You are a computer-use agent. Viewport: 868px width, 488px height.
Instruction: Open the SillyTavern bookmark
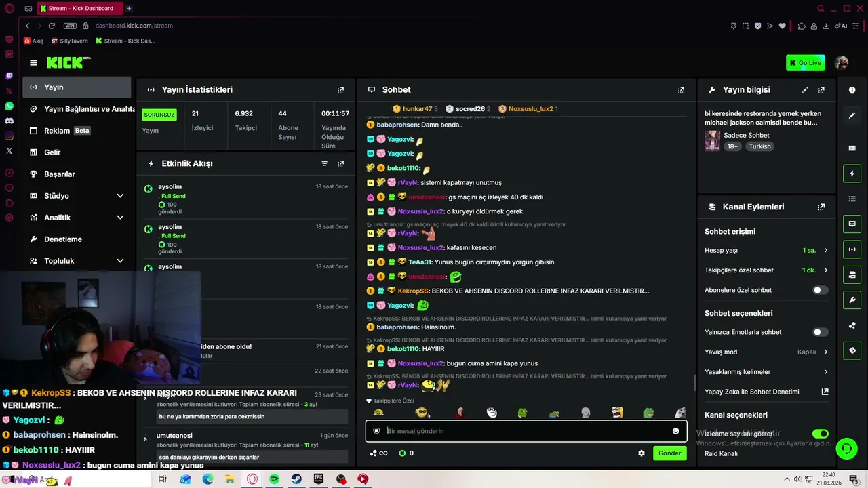coord(69,41)
